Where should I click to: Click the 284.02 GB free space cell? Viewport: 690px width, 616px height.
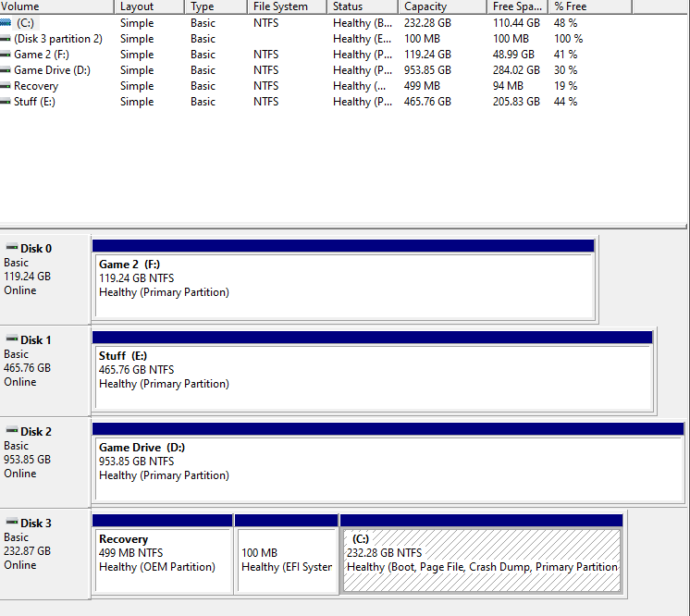tap(516, 70)
